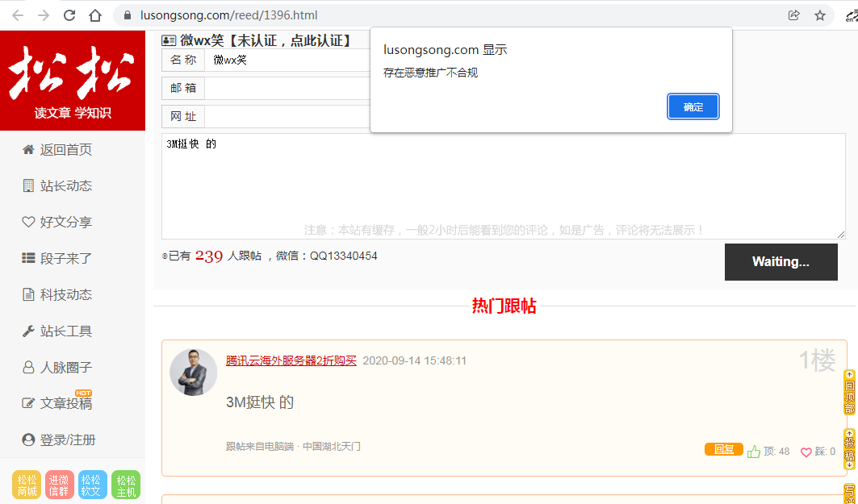Click the heart 踩 icon on first comment
858x504 pixels.
(x=806, y=452)
